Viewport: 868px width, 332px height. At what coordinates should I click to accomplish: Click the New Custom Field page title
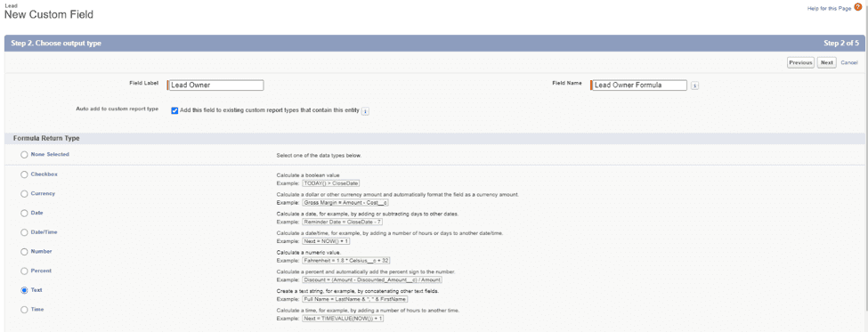coord(49,15)
